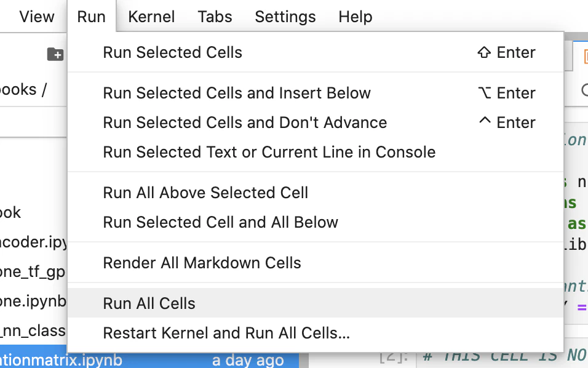The width and height of the screenshot is (588, 368).
Task: Open the Help menu
Action: [x=356, y=17]
